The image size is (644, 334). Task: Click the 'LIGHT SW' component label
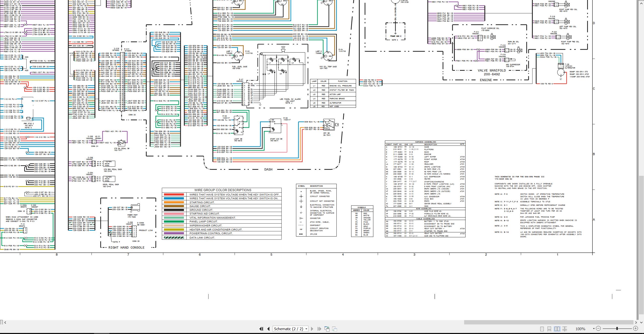[x=238, y=139]
